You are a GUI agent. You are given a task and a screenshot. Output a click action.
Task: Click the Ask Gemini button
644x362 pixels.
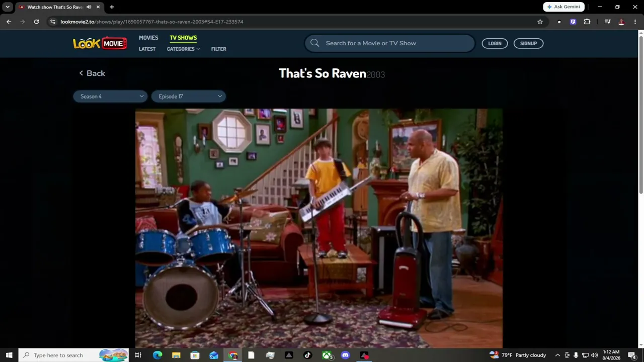[x=563, y=7]
